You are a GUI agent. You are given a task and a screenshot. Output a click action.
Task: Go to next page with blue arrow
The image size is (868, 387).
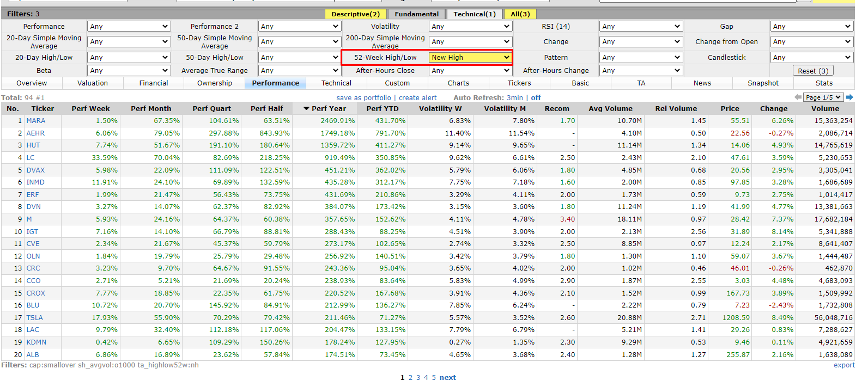click(x=849, y=97)
